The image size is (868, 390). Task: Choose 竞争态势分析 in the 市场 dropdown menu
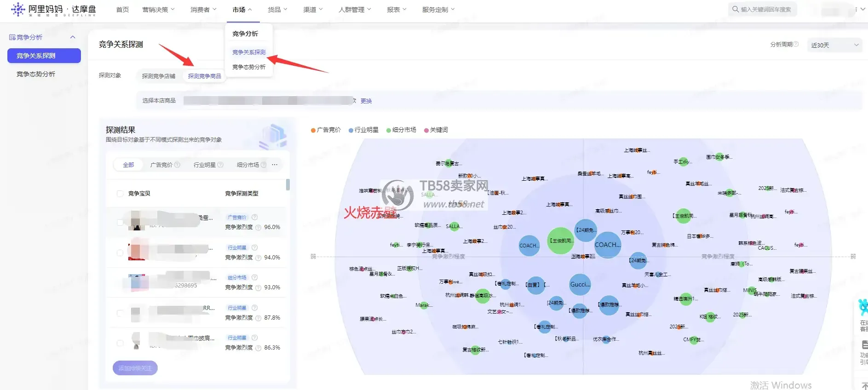click(x=249, y=67)
